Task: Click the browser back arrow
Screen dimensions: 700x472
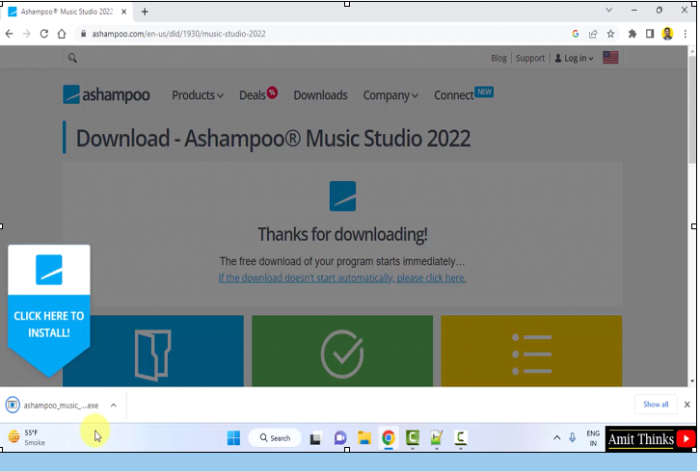Action: click(x=9, y=34)
